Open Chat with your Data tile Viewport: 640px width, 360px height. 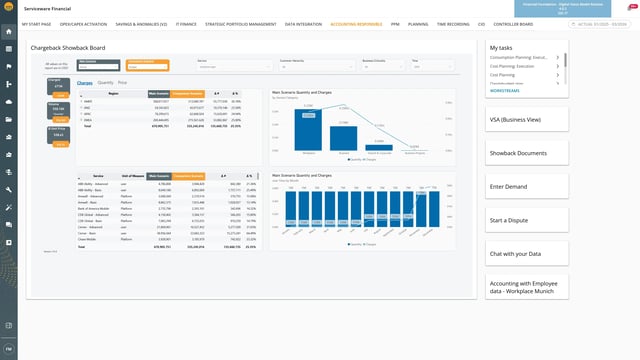[x=527, y=254]
